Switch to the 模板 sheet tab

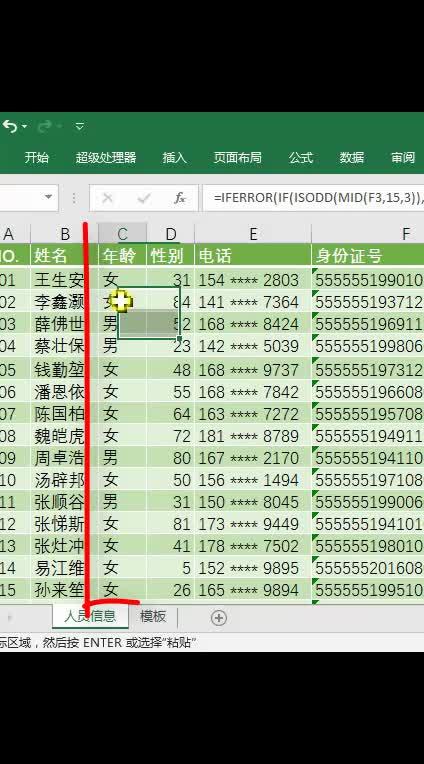pos(153,616)
